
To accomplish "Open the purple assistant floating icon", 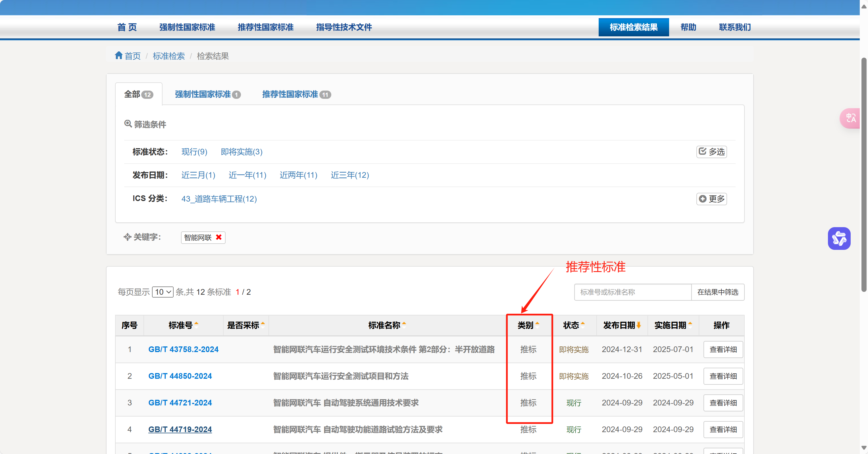I will 839,238.
